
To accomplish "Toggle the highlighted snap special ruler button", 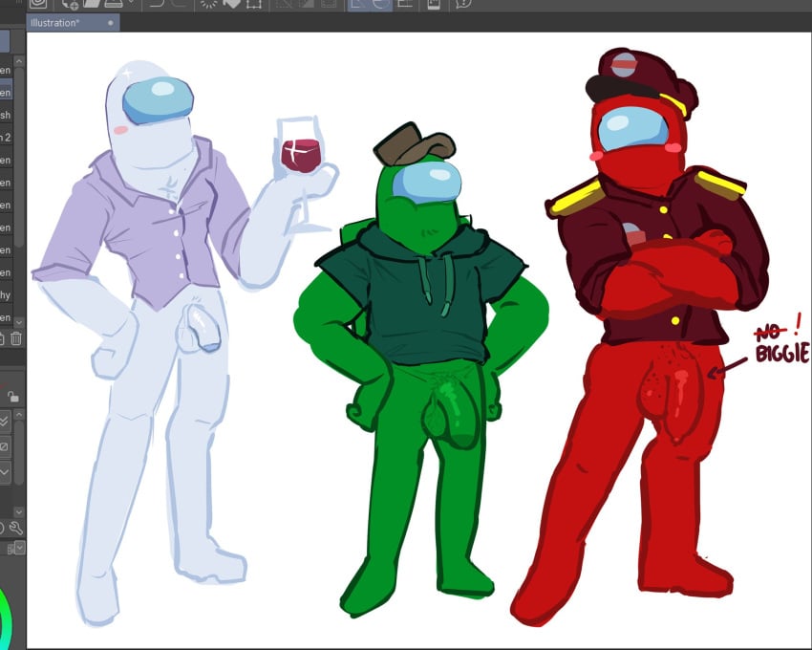I will coord(381,4).
